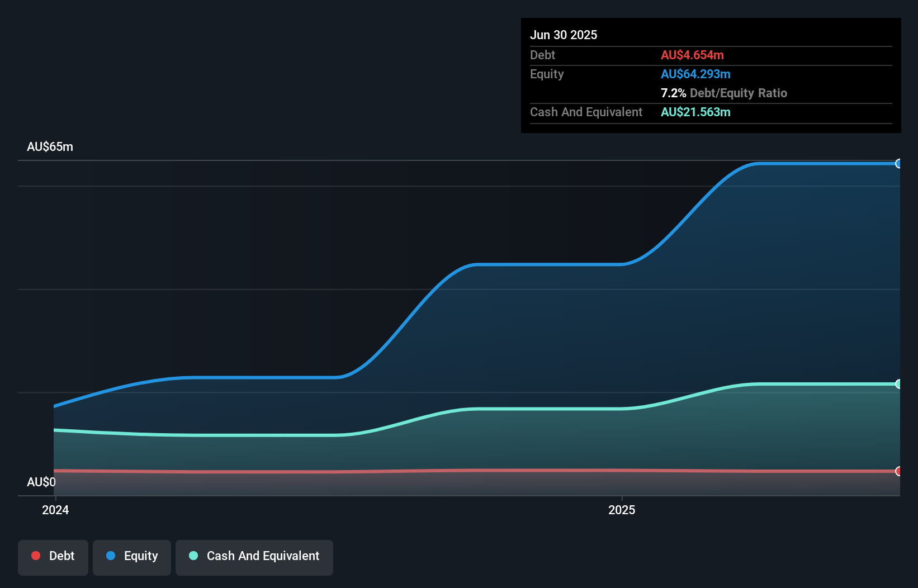
Task: Select the Cash line endpoint marker
Action: [898, 384]
